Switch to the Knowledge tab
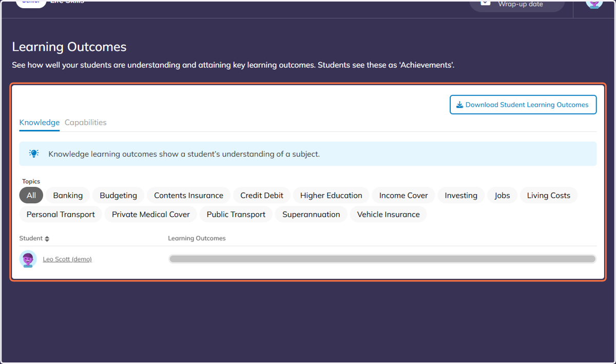This screenshot has height=364, width=616. point(40,123)
